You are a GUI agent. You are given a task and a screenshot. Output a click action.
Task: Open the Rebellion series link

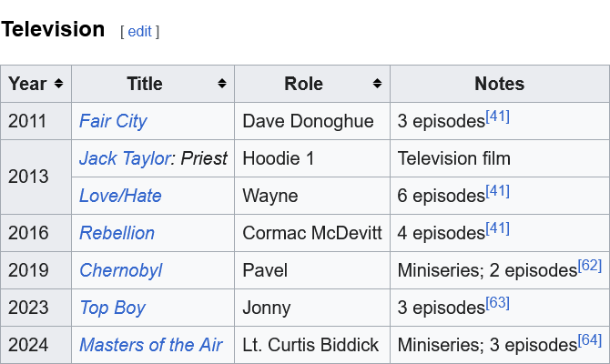click(x=117, y=233)
